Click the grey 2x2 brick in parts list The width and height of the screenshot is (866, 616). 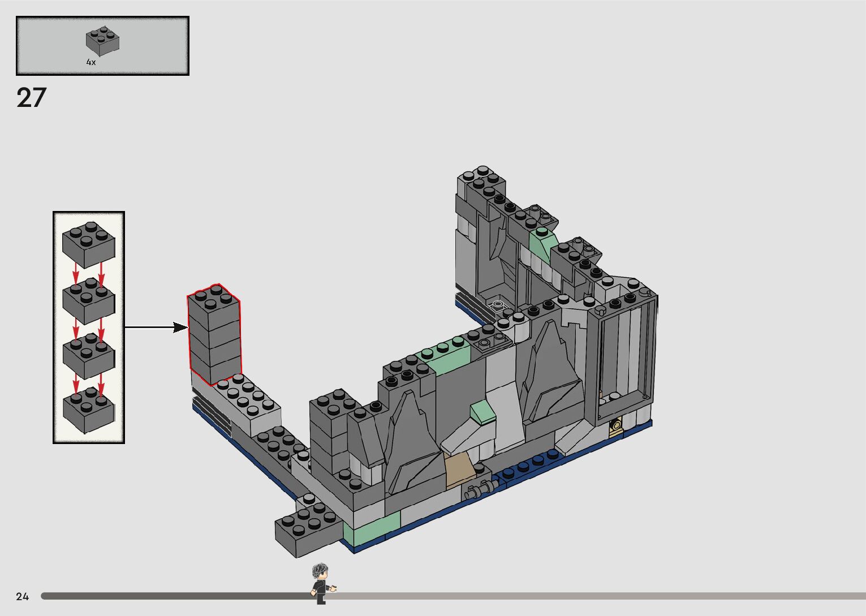pos(102,41)
